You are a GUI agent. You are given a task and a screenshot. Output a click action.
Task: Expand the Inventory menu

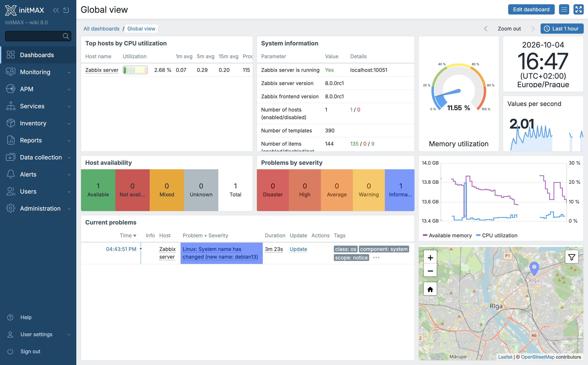coord(38,123)
